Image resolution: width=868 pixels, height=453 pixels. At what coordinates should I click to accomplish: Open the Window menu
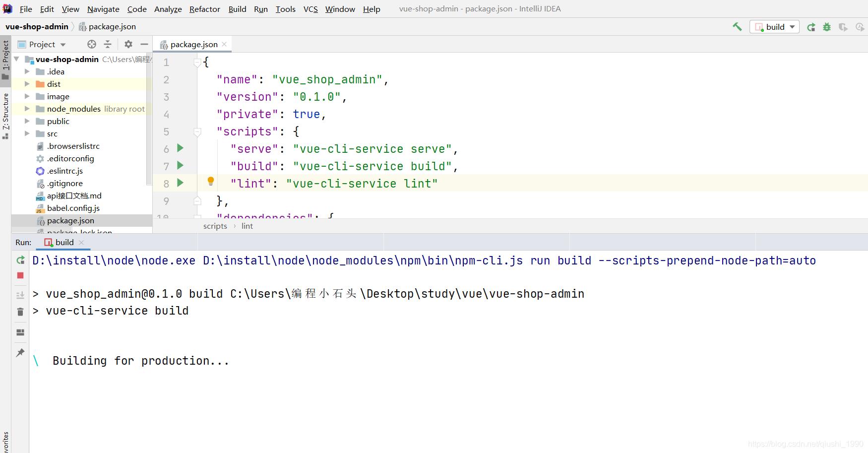(340, 9)
